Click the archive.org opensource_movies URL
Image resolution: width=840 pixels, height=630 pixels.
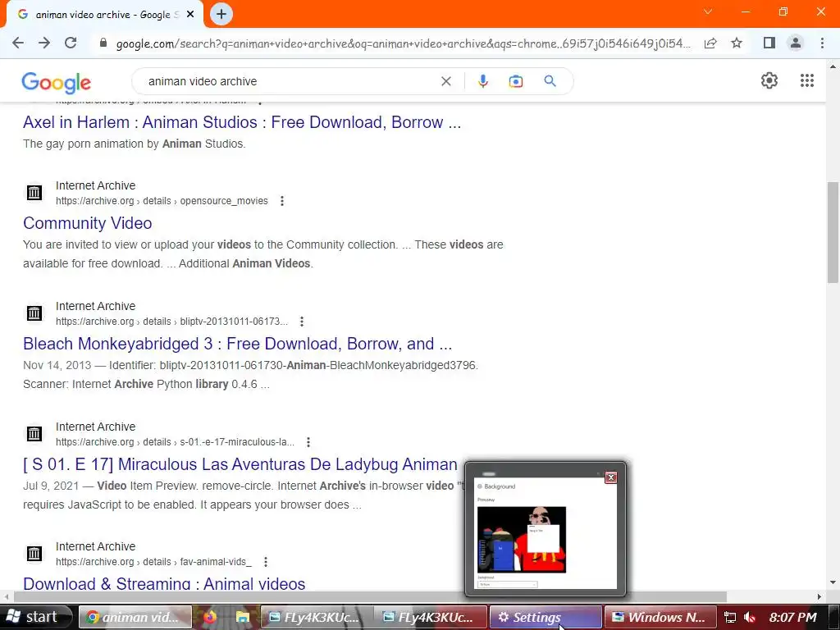pos(162,201)
